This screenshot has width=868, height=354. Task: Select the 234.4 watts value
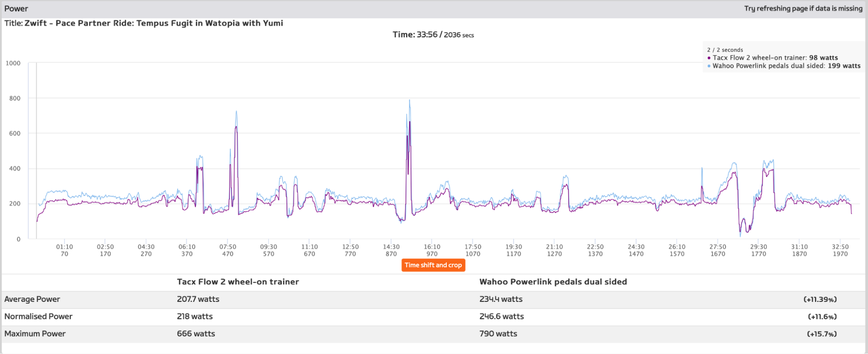pos(501,299)
